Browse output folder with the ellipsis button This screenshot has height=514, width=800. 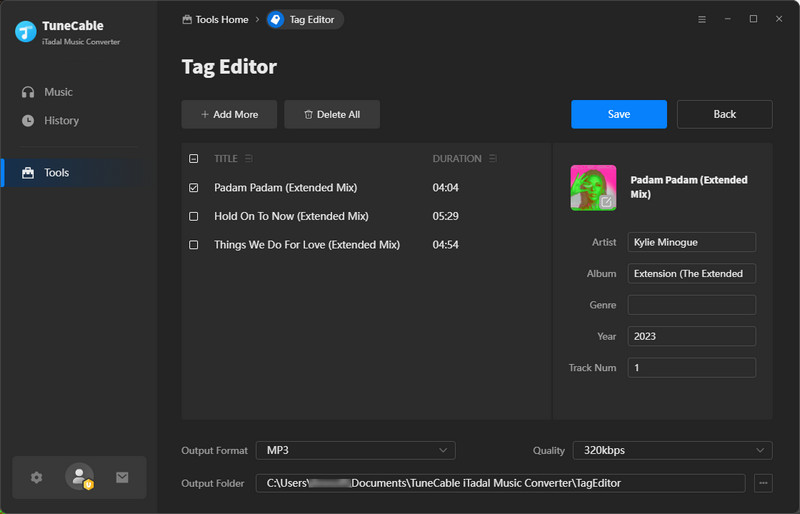pyautogui.click(x=763, y=483)
